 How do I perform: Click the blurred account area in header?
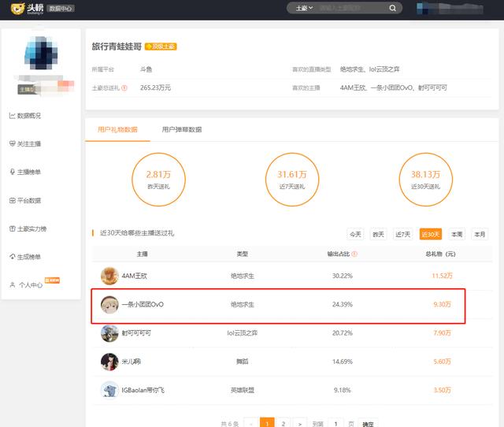pos(450,9)
